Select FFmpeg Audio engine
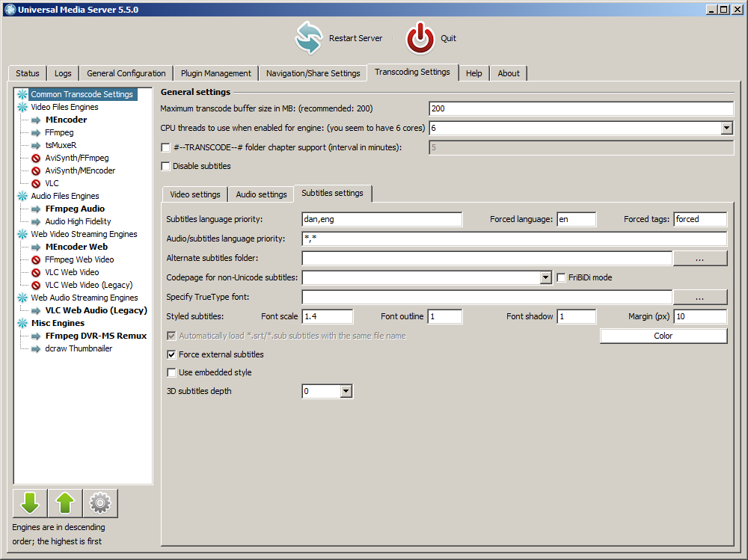Image resolution: width=748 pixels, height=560 pixels. pos(75,209)
